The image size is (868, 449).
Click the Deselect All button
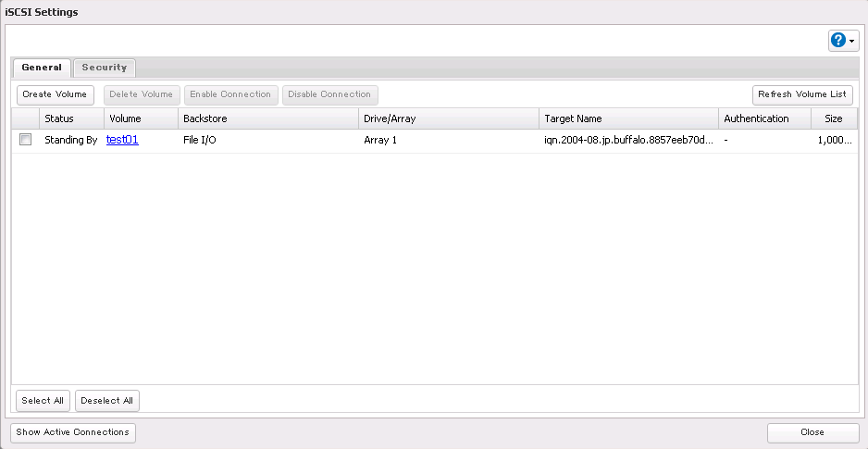[x=107, y=401]
